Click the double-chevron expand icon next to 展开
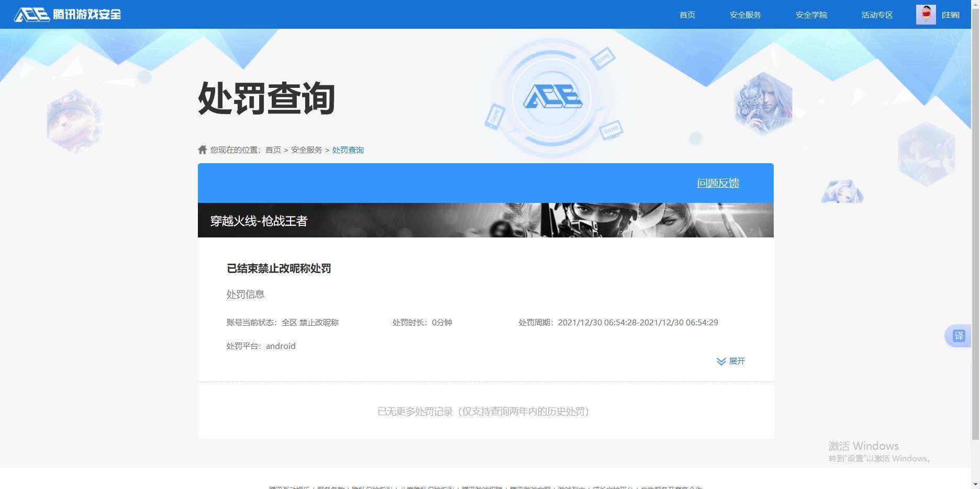 tap(720, 361)
